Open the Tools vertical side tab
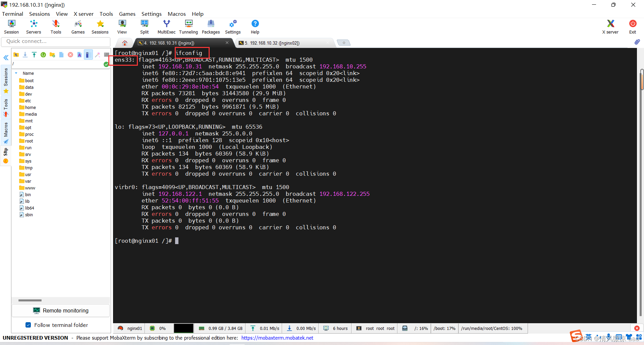Viewport: 644px width, 345px height. click(6, 108)
